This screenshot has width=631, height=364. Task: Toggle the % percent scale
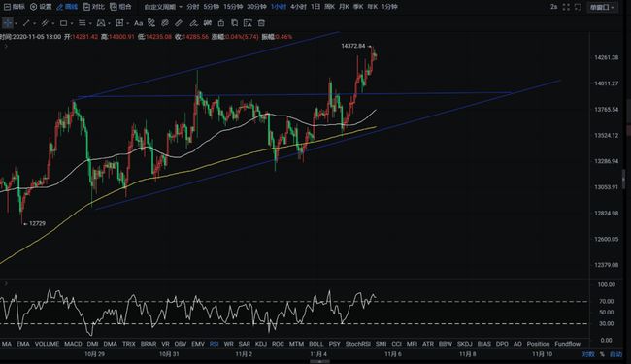602,354
